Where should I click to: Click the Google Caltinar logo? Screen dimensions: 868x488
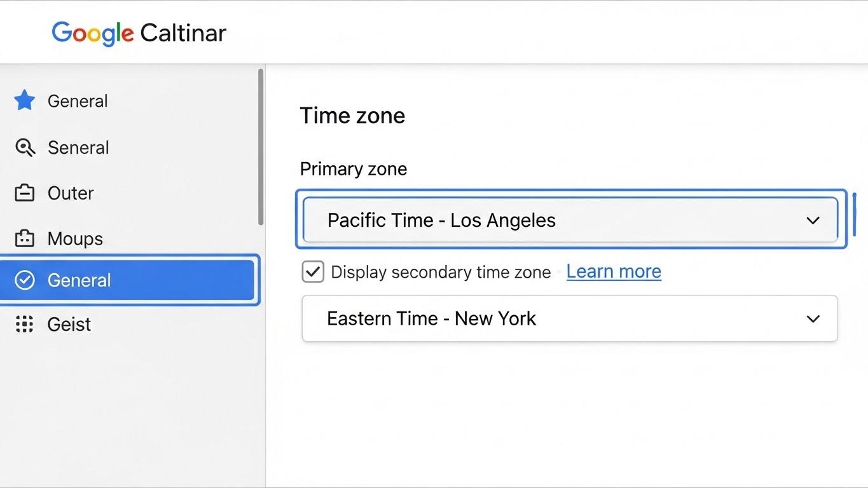[139, 33]
